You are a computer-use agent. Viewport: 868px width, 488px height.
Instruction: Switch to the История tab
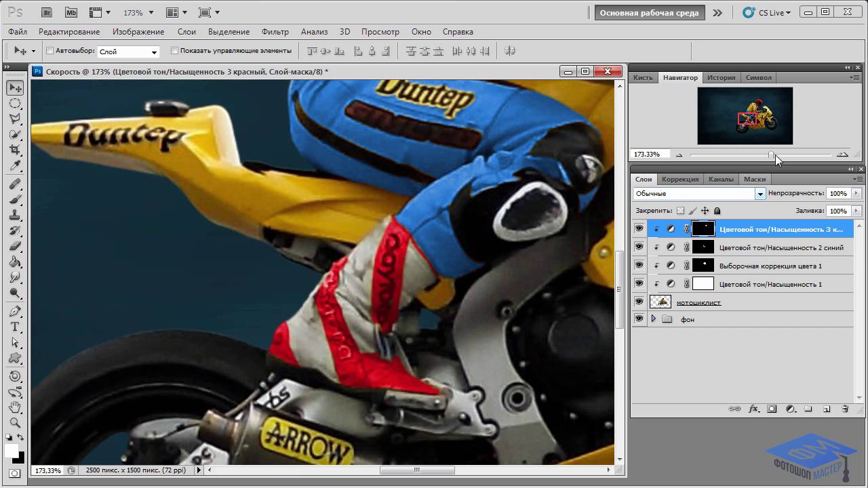(x=721, y=77)
